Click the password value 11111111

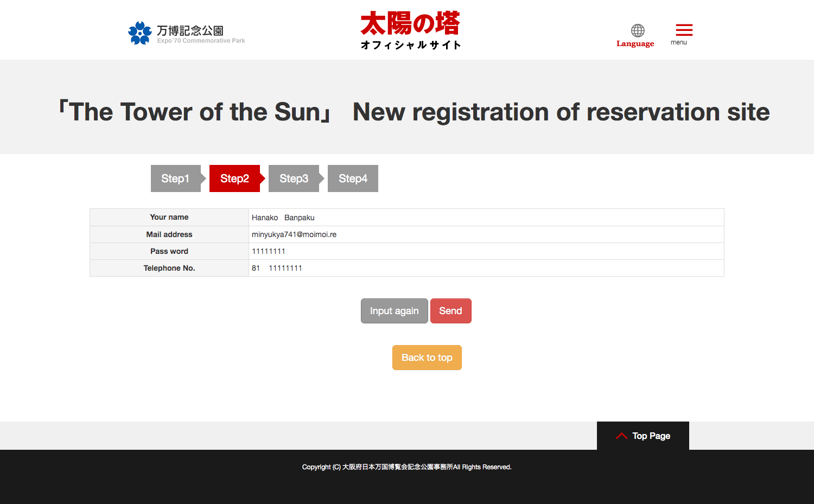tap(269, 251)
